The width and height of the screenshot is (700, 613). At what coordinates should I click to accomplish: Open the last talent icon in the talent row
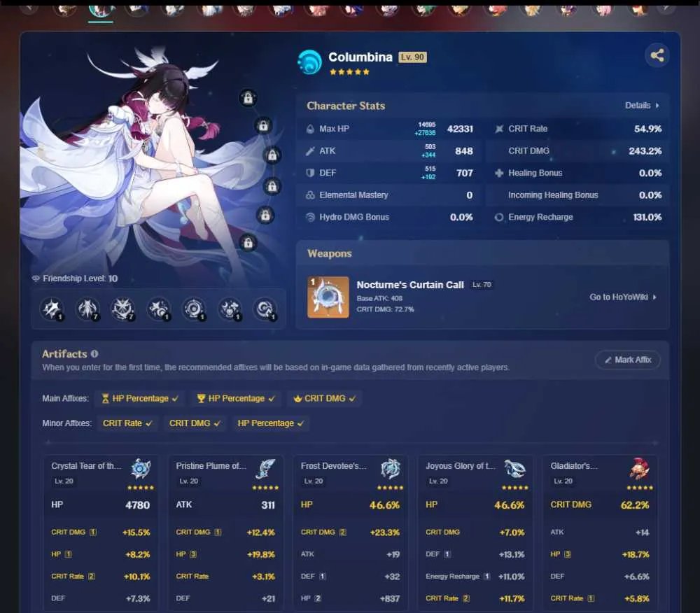(265, 309)
